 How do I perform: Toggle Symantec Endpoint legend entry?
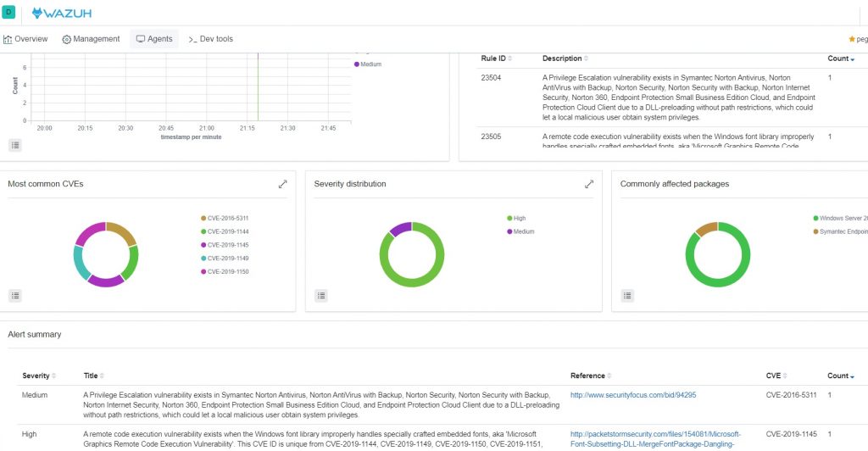point(842,231)
